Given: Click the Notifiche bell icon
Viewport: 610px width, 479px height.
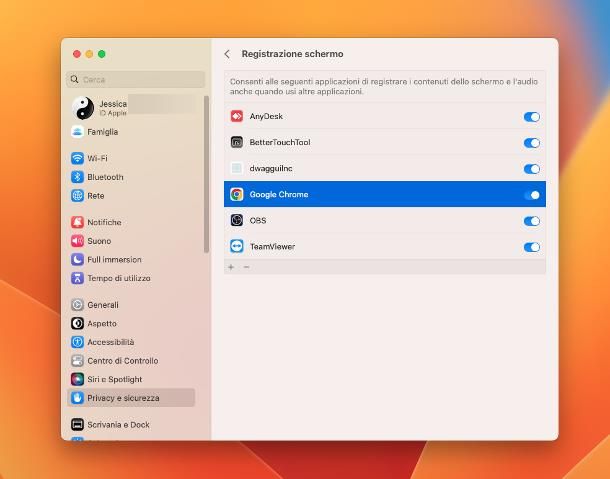Looking at the screenshot, I should point(77,222).
